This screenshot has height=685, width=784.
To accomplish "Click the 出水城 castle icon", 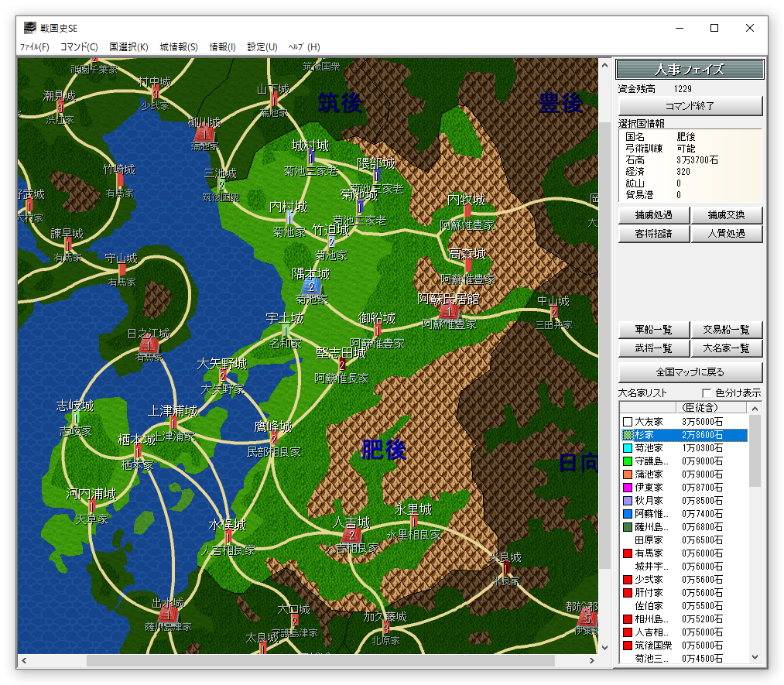I will click(168, 615).
